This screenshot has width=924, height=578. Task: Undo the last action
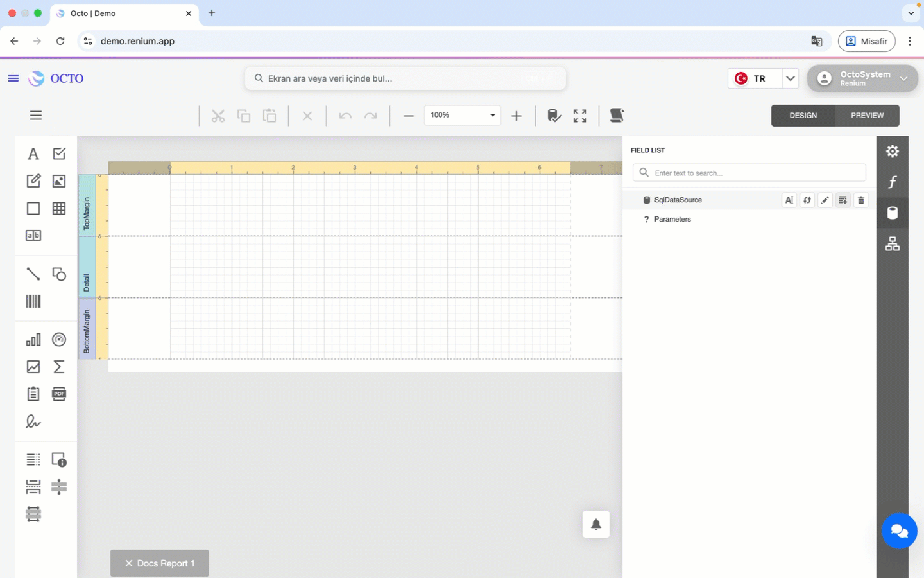(x=345, y=115)
